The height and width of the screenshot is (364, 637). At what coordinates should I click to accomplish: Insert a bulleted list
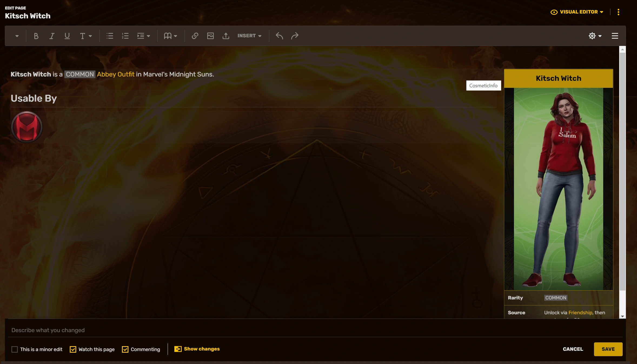110,36
